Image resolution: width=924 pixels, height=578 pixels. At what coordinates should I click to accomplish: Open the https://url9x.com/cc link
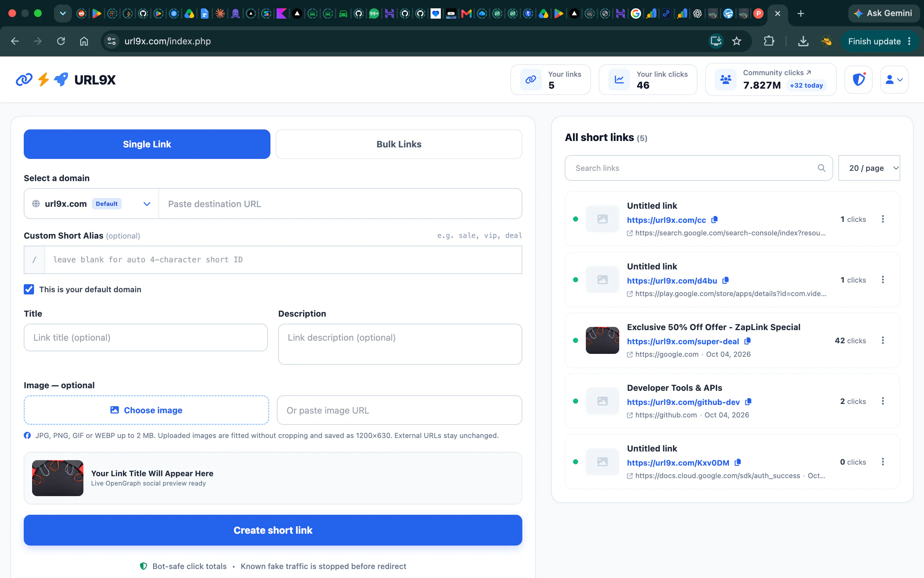[x=666, y=220]
